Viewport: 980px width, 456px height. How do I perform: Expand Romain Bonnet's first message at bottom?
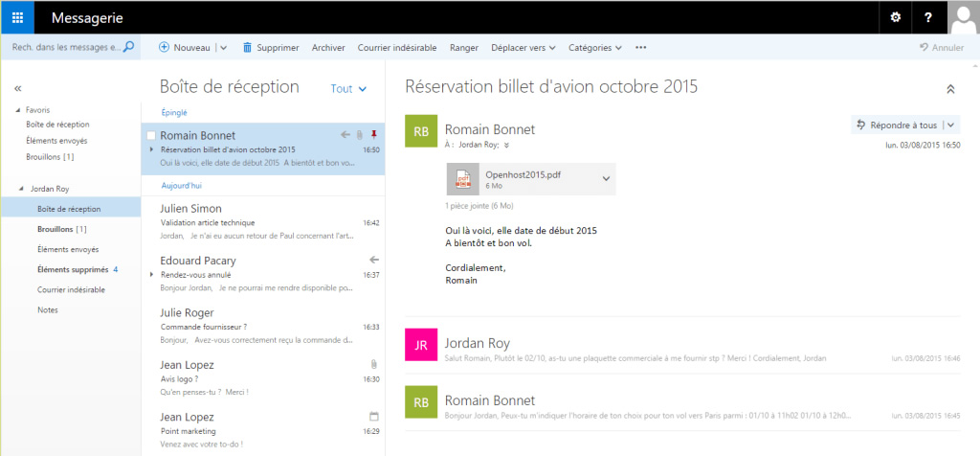pos(682,402)
